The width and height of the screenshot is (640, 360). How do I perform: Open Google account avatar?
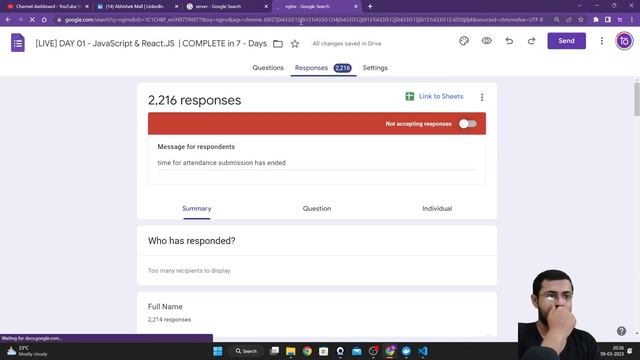[x=624, y=41]
